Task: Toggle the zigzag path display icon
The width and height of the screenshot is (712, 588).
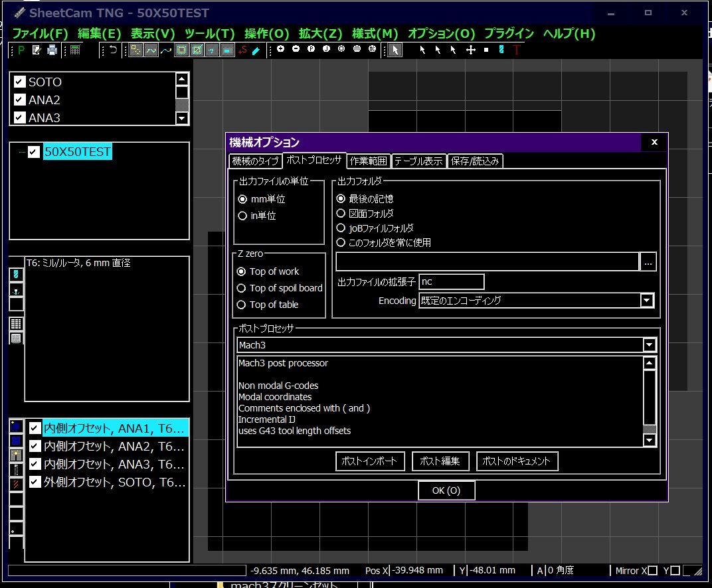Action: click(151, 50)
